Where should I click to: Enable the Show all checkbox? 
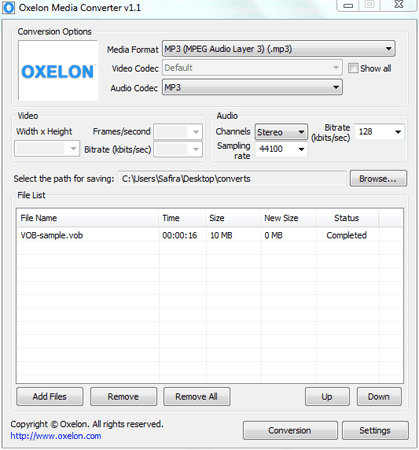(353, 68)
